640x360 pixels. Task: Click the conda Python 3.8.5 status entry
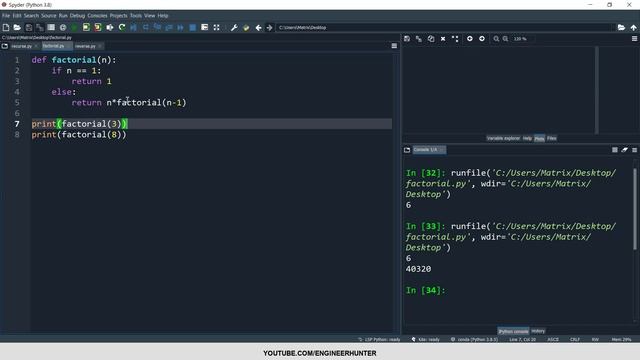pos(474,340)
